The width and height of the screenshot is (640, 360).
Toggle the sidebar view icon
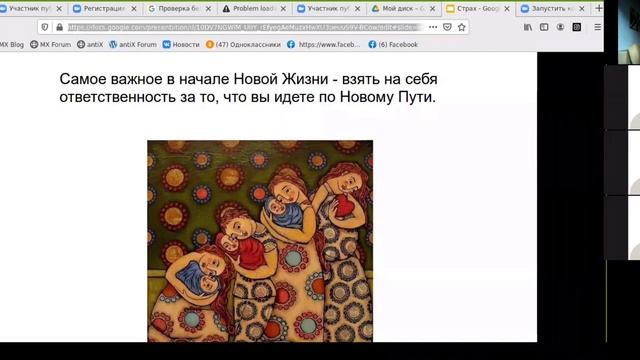(544, 27)
